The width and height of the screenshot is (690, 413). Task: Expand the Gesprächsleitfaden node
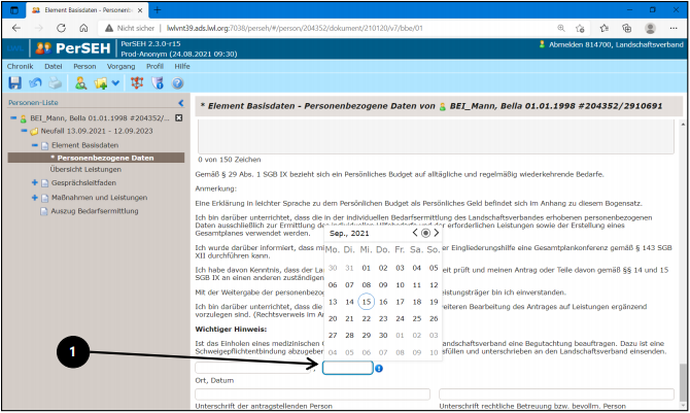click(35, 183)
